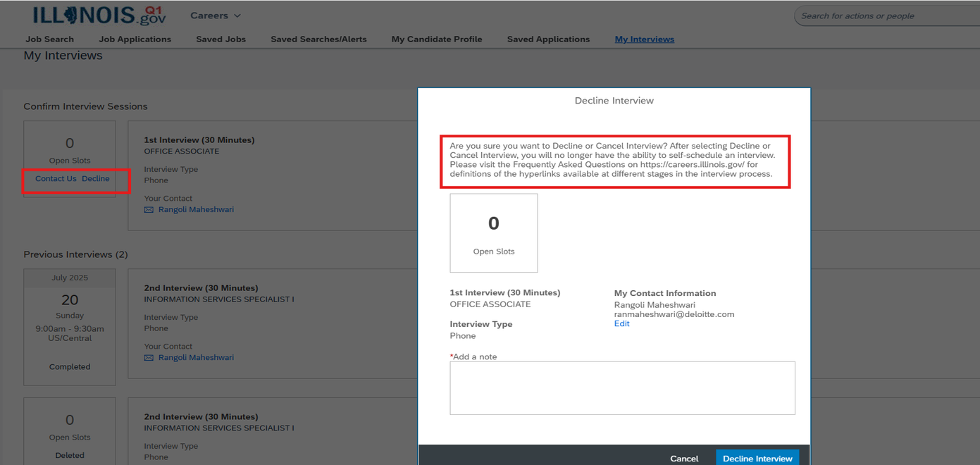The height and width of the screenshot is (465, 980).
Task: Click the Decline link under Open Slots
Action: pos(96,179)
